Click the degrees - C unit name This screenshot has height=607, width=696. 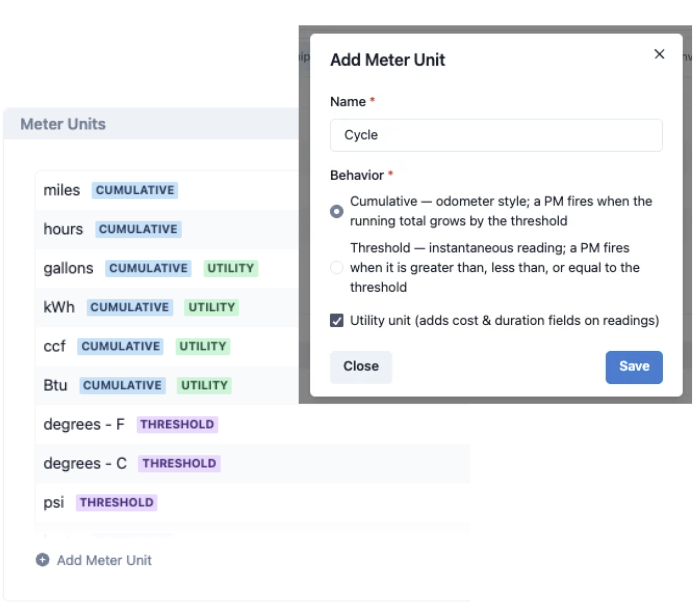(85, 464)
